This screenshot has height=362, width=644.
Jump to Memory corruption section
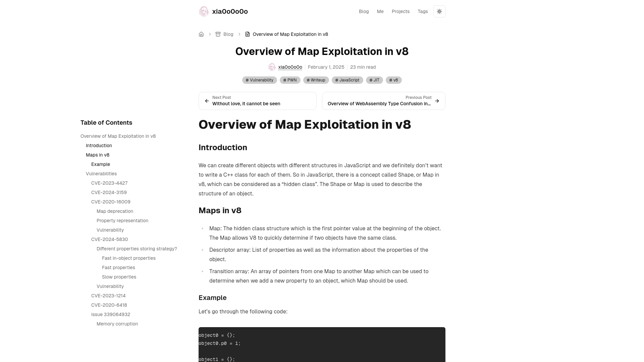(x=117, y=324)
